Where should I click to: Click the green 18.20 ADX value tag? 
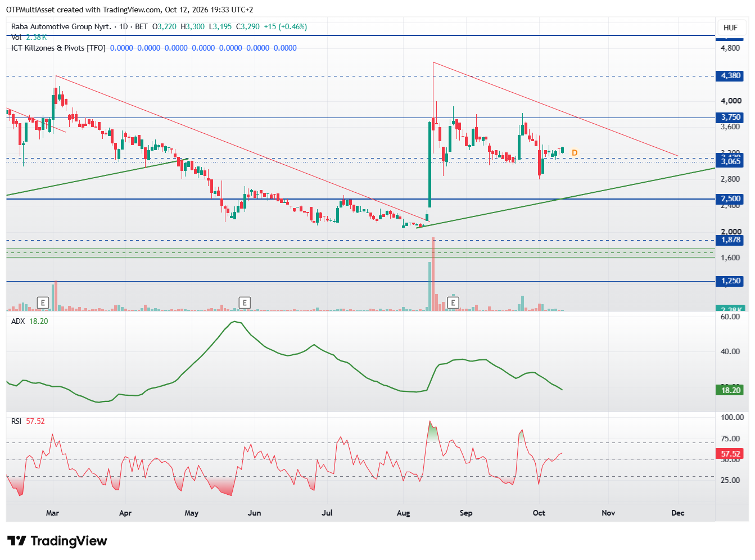pos(730,390)
